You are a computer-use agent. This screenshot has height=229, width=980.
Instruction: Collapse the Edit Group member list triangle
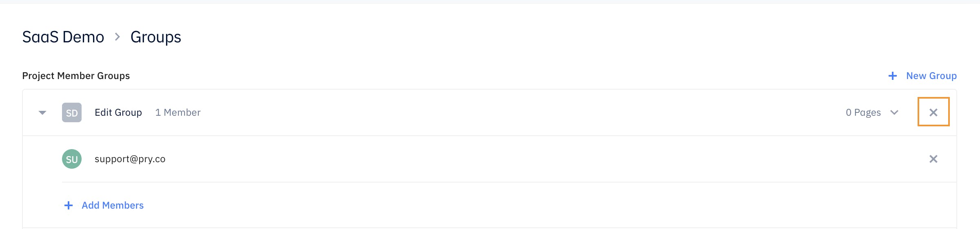coord(42,112)
